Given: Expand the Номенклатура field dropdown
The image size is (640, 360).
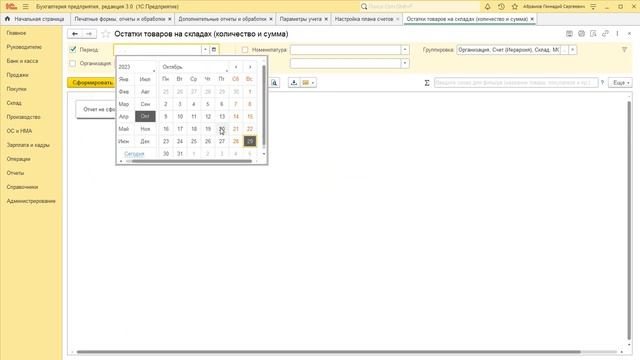Looking at the screenshot, I should (x=405, y=50).
